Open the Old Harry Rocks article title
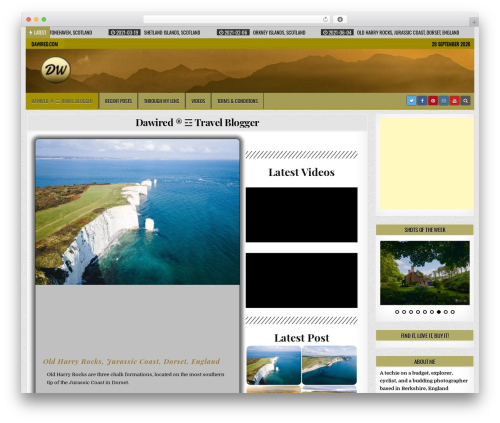The width and height of the screenshot is (500, 423). click(131, 361)
